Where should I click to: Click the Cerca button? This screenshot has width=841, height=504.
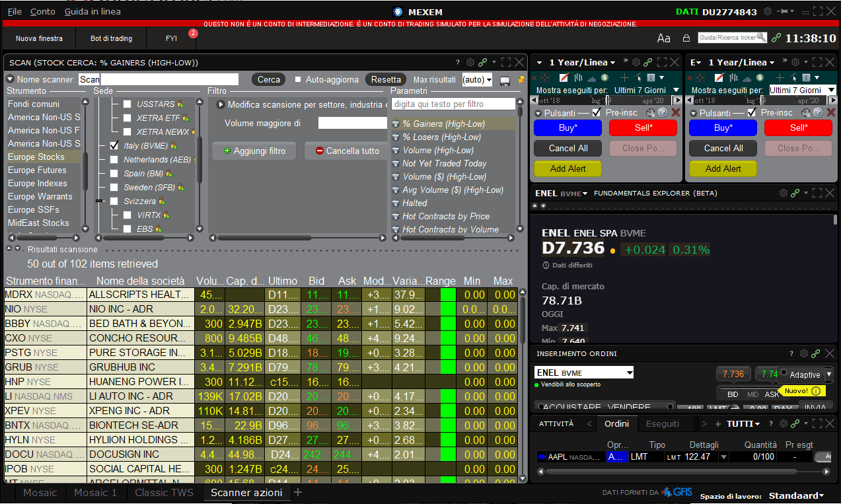pos(269,79)
